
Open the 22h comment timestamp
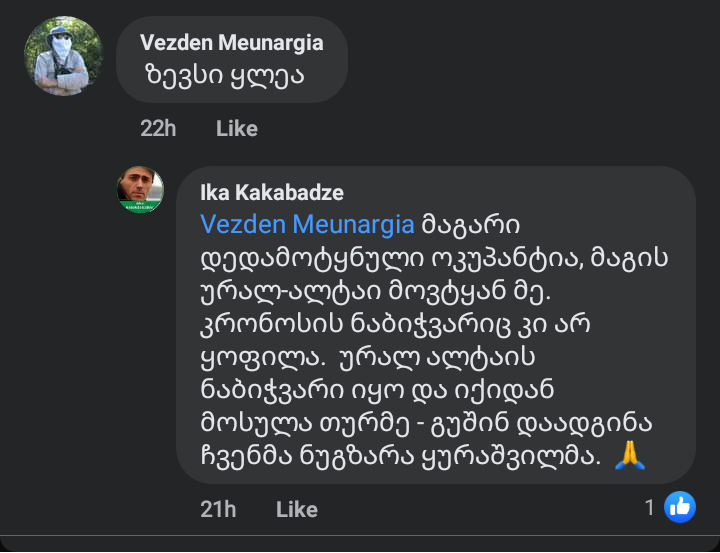click(x=158, y=129)
